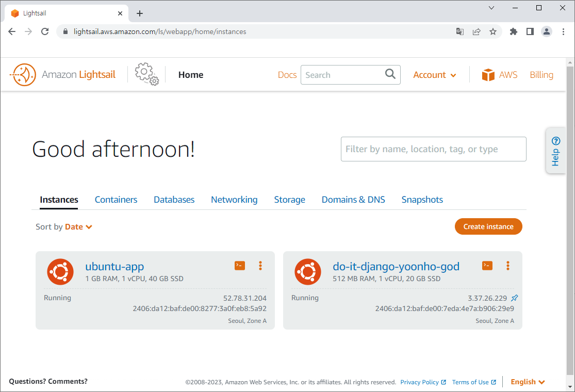Screen dimensions: 575x392
Task: Open the Sort by Date dropdown
Action: click(x=78, y=226)
